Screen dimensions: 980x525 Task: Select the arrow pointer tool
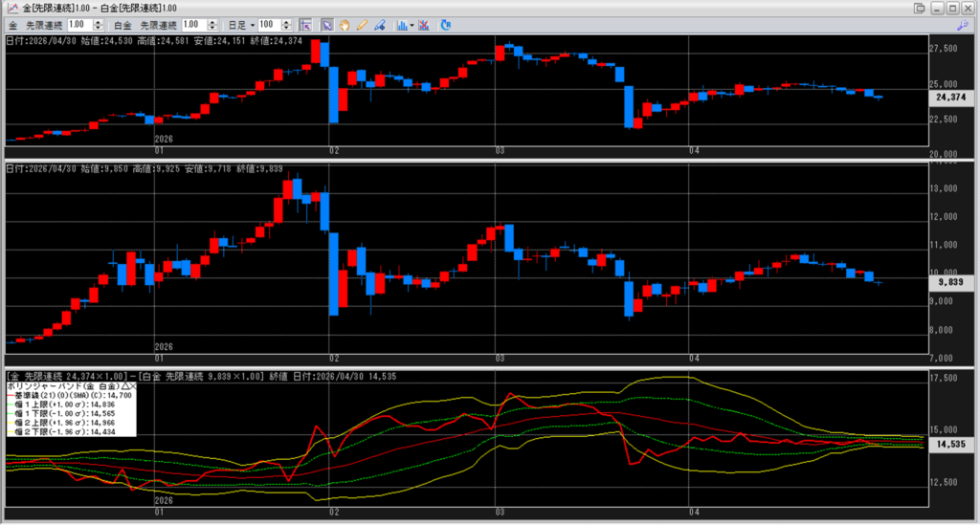327,25
